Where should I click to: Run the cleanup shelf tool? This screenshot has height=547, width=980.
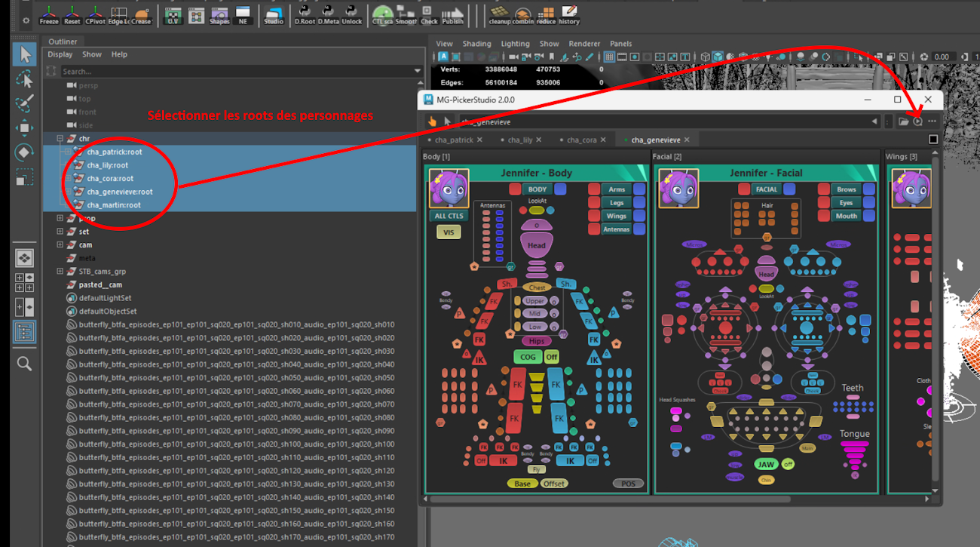pyautogui.click(x=499, y=15)
